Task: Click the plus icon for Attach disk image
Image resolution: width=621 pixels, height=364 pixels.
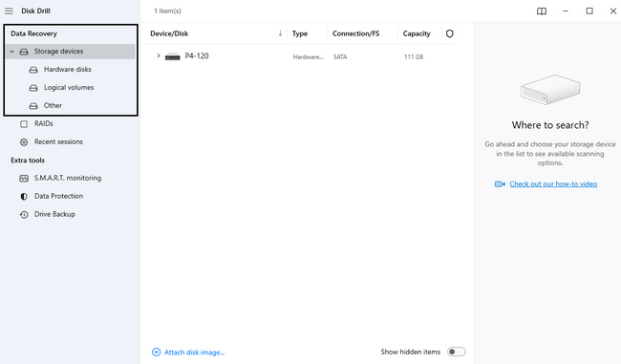Action: tap(157, 353)
